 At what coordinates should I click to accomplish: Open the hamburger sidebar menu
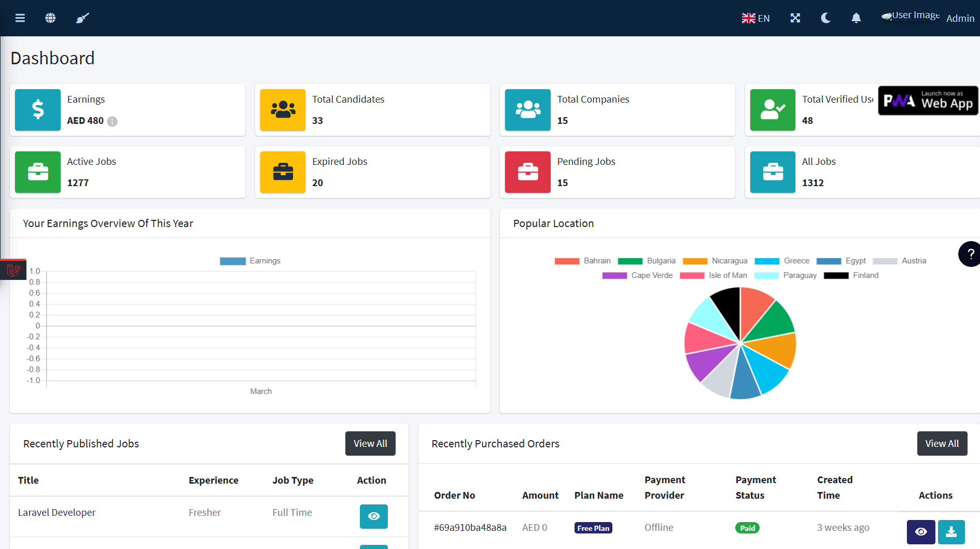point(20,18)
